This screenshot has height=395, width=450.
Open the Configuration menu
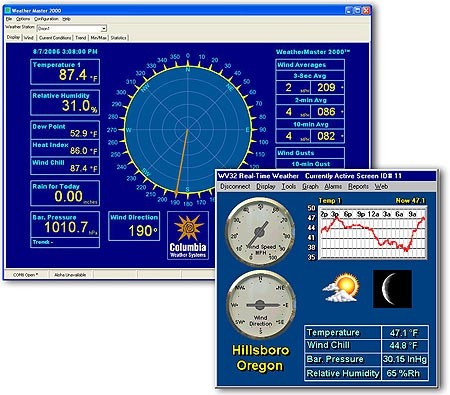(46, 19)
